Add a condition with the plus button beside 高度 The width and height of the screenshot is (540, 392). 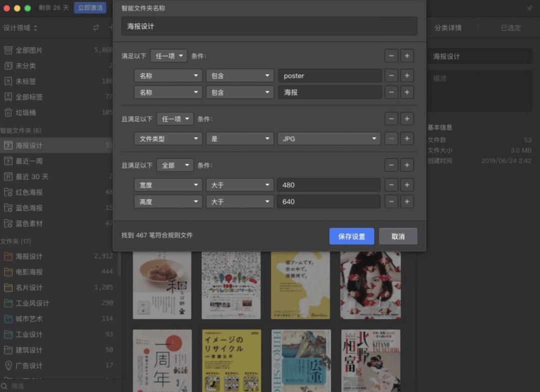407,201
